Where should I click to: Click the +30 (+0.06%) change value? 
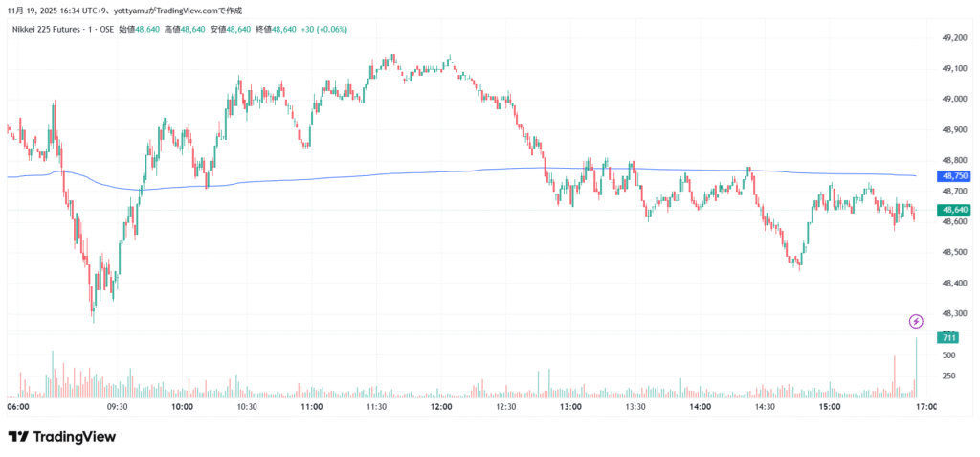click(x=323, y=29)
